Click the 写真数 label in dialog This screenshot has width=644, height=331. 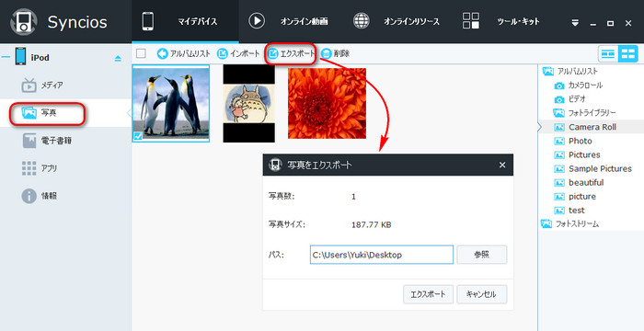pos(281,196)
